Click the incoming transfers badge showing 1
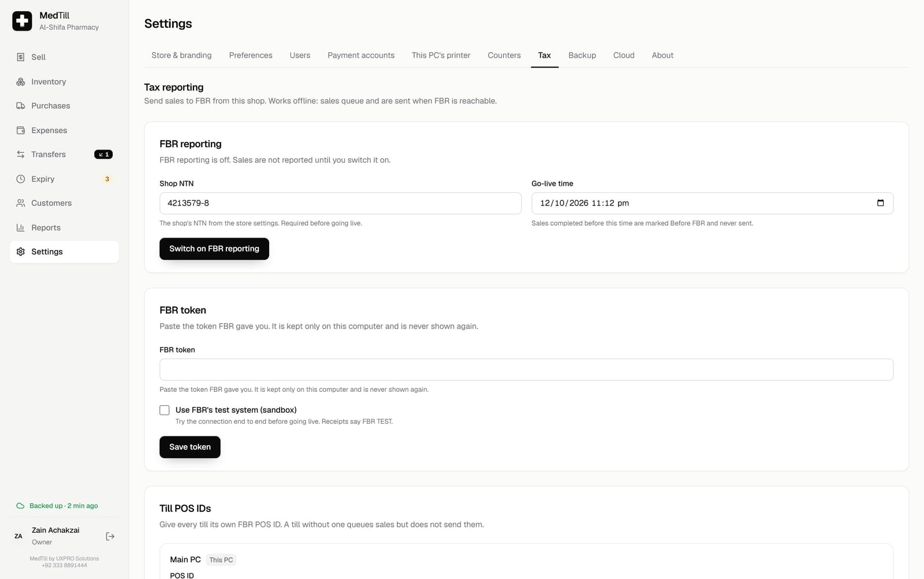Viewport: 924px width, 579px height. [103, 155]
